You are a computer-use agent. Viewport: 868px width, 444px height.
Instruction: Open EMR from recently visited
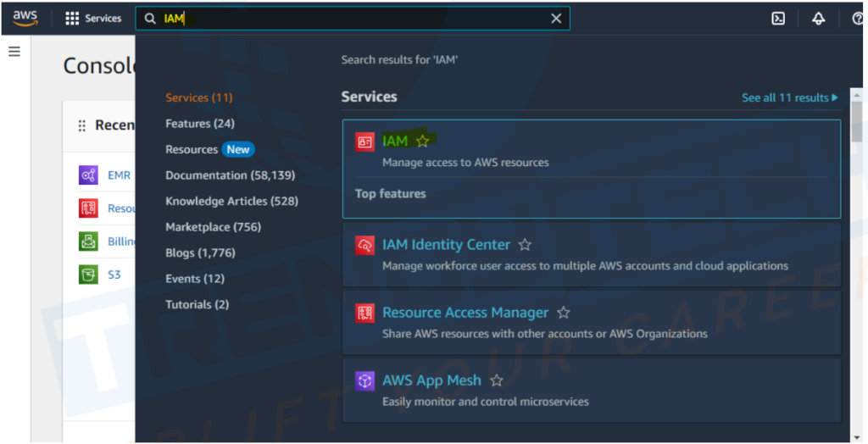point(119,175)
